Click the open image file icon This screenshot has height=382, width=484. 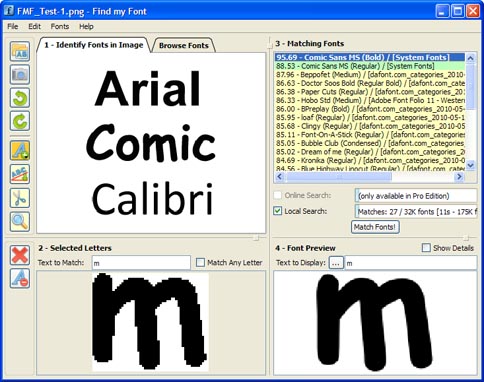click(x=20, y=51)
